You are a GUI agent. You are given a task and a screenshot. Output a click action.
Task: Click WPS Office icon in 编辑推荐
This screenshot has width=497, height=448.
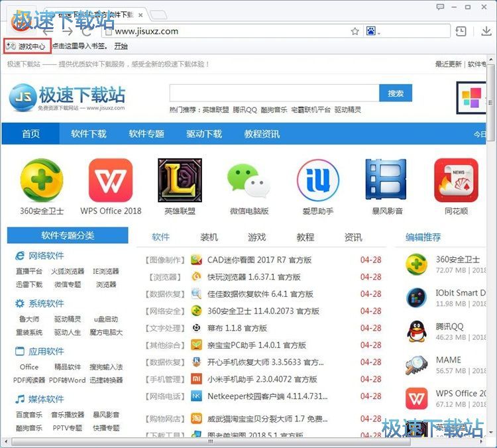point(417,398)
